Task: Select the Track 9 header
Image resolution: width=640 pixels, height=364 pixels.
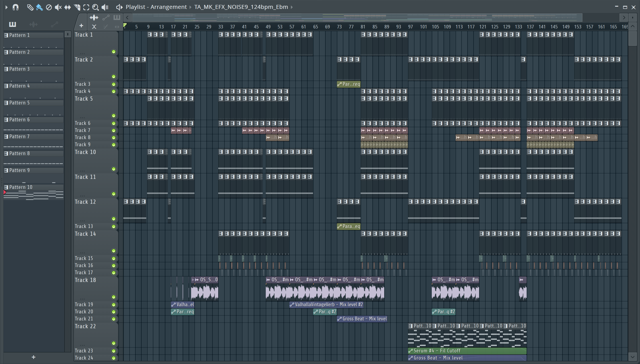Action: point(96,145)
